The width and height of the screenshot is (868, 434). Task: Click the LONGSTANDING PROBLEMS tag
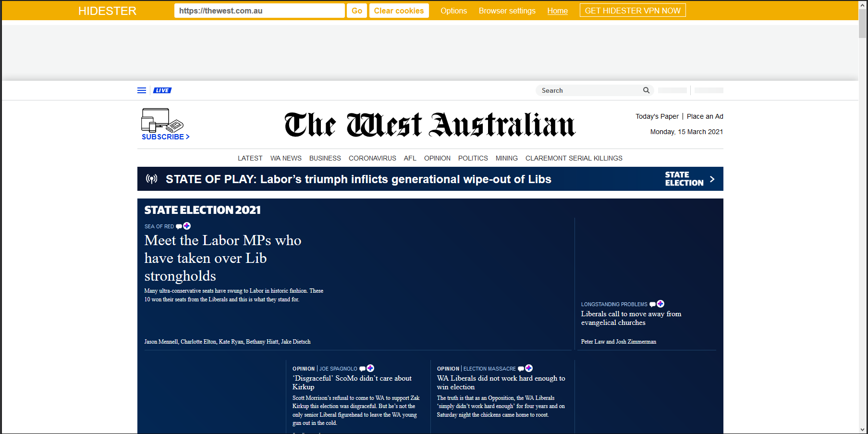click(614, 304)
